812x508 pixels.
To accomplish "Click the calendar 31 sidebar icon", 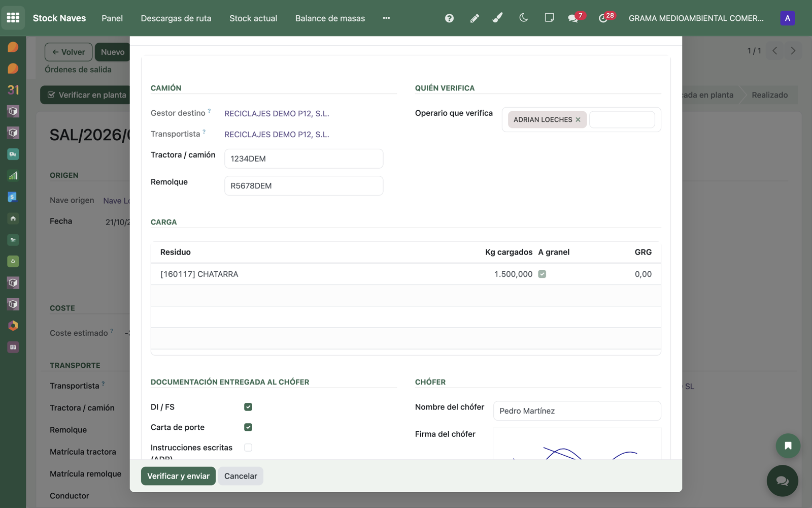I will pyautogui.click(x=13, y=90).
